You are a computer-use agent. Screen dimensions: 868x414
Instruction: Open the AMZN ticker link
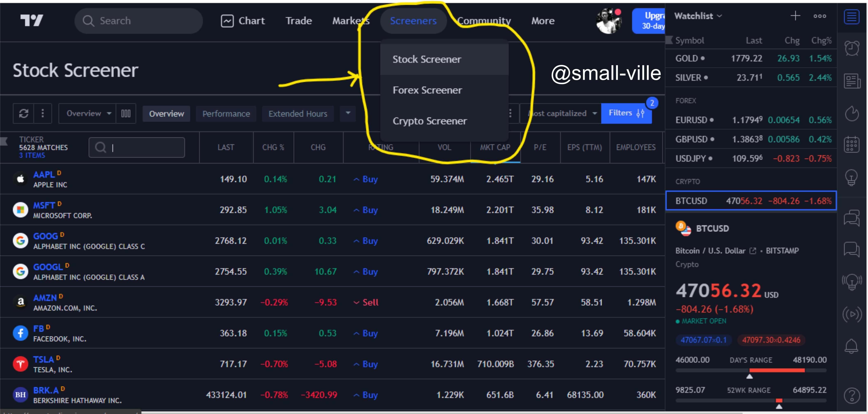(x=45, y=298)
